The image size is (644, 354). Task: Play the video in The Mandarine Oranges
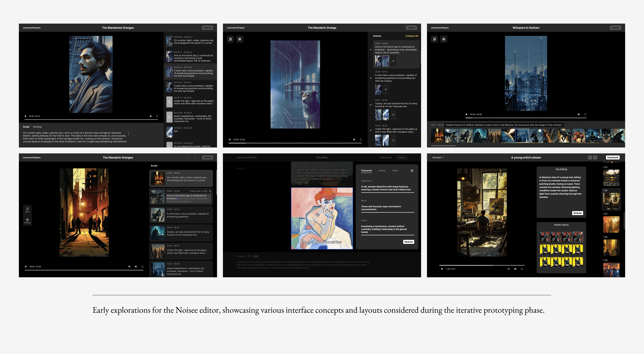(25, 116)
